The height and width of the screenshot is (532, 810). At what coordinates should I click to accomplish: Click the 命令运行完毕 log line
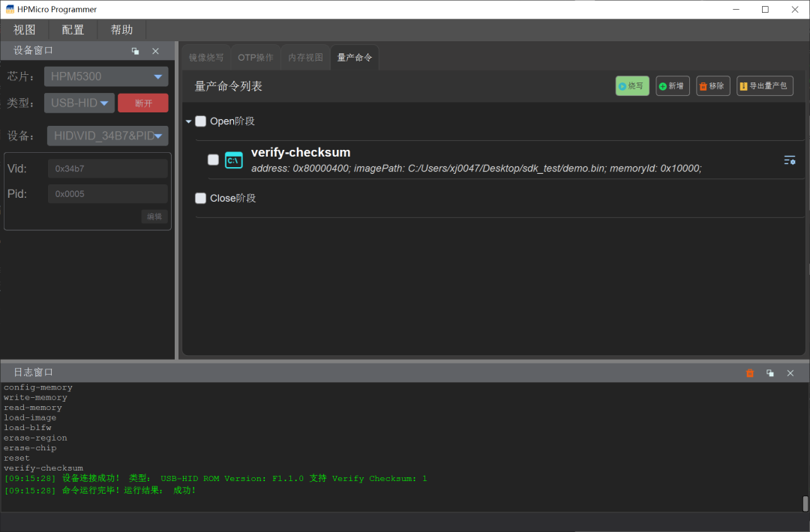100,490
